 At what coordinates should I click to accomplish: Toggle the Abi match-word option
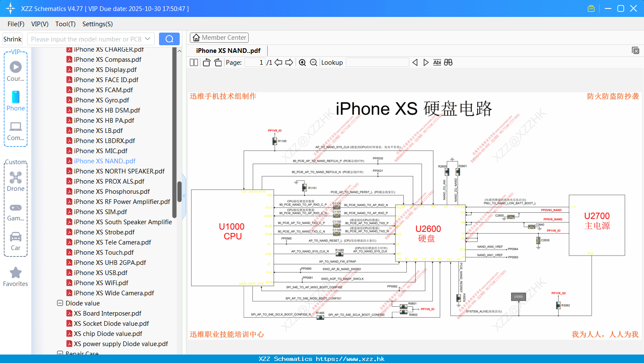437,63
